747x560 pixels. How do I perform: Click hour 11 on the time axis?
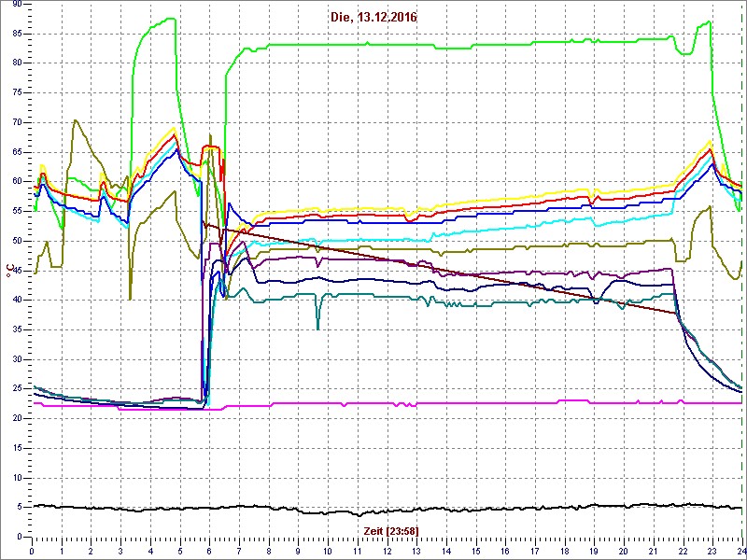click(358, 549)
